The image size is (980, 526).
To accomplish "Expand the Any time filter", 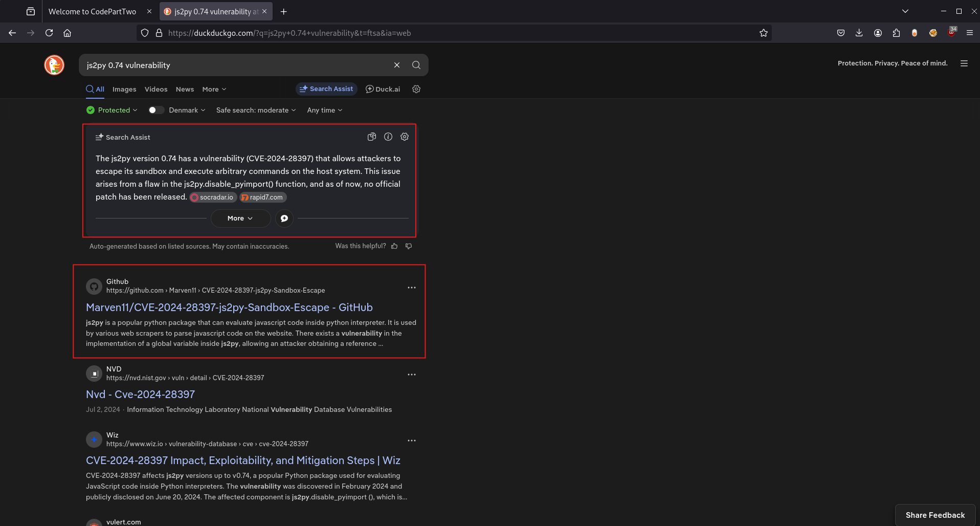I will [x=324, y=110].
